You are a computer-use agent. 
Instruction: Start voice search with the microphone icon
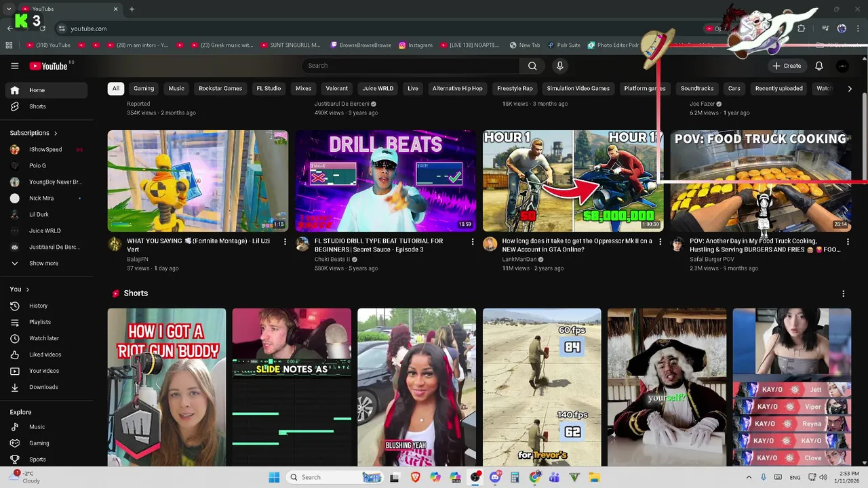tap(559, 66)
